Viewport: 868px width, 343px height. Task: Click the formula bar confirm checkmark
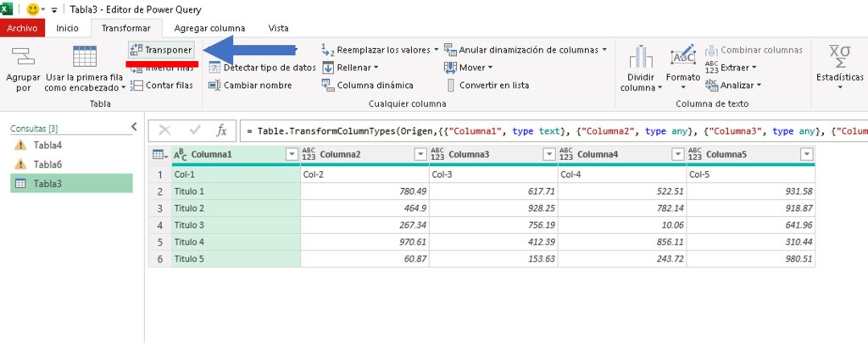[195, 130]
